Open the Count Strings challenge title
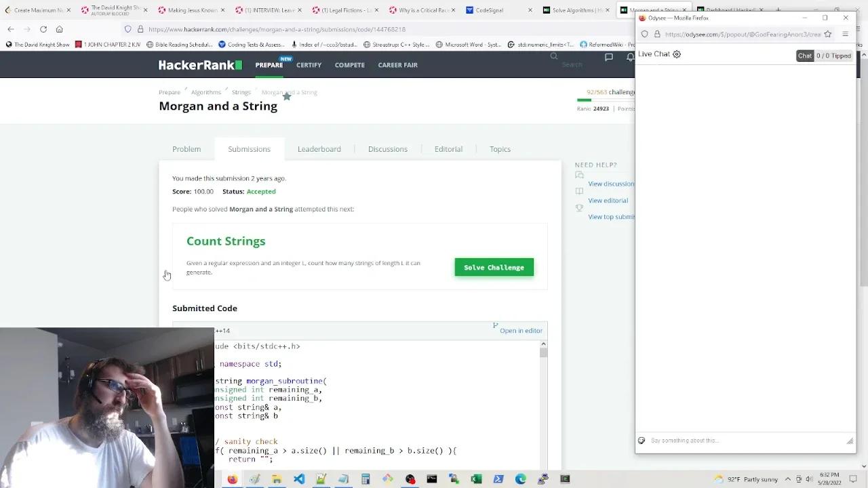868x488 pixels. pyautogui.click(x=226, y=241)
